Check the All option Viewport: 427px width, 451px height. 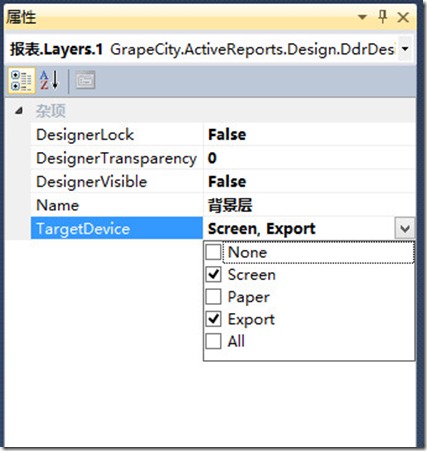213,341
